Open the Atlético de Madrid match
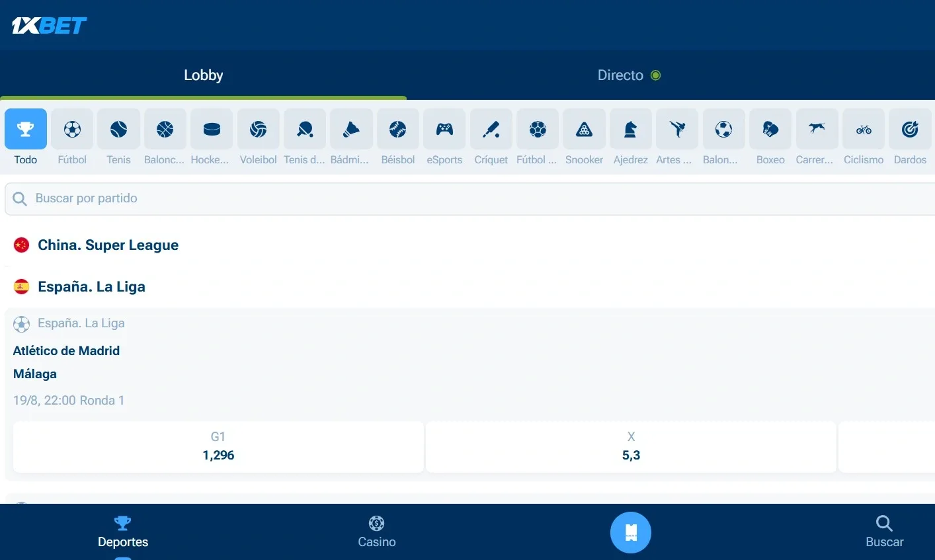 [66, 350]
